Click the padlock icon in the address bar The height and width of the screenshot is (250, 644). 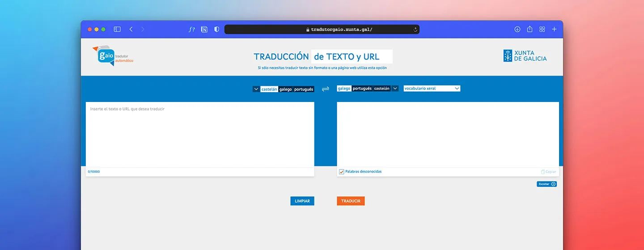308,30
